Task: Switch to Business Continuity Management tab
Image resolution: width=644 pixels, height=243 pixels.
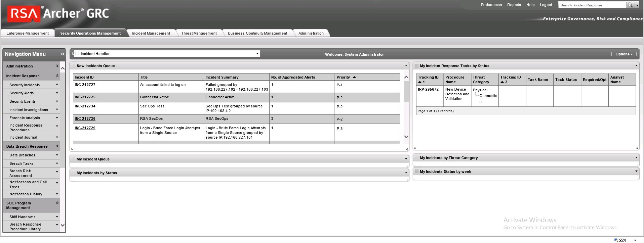Action: click(257, 33)
